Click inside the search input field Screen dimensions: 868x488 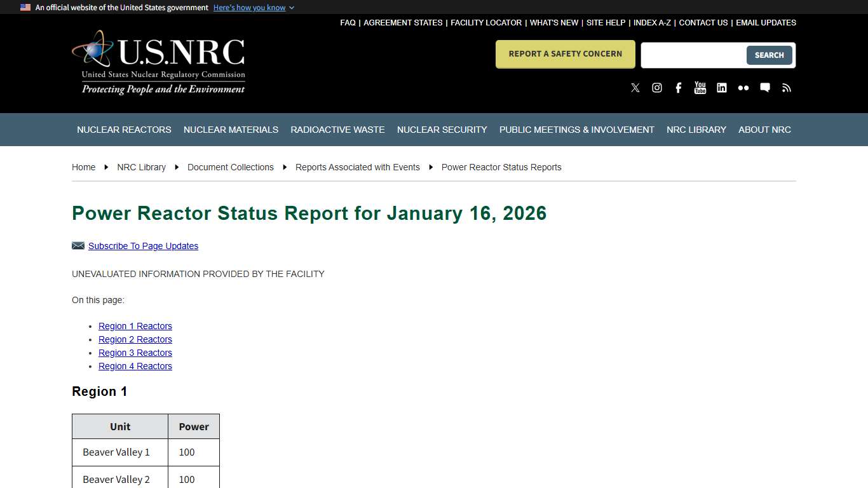tap(693, 55)
